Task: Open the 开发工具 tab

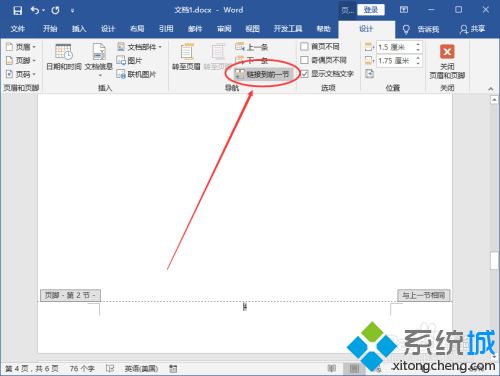Action: [288, 29]
